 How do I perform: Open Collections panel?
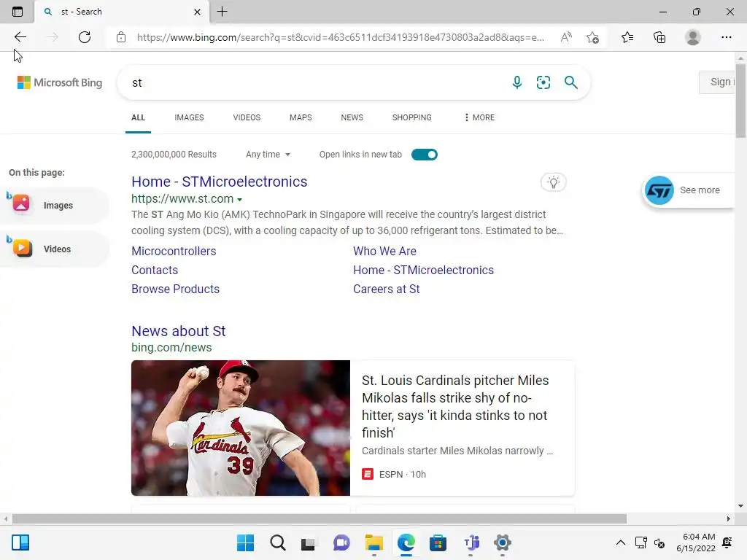click(x=659, y=37)
